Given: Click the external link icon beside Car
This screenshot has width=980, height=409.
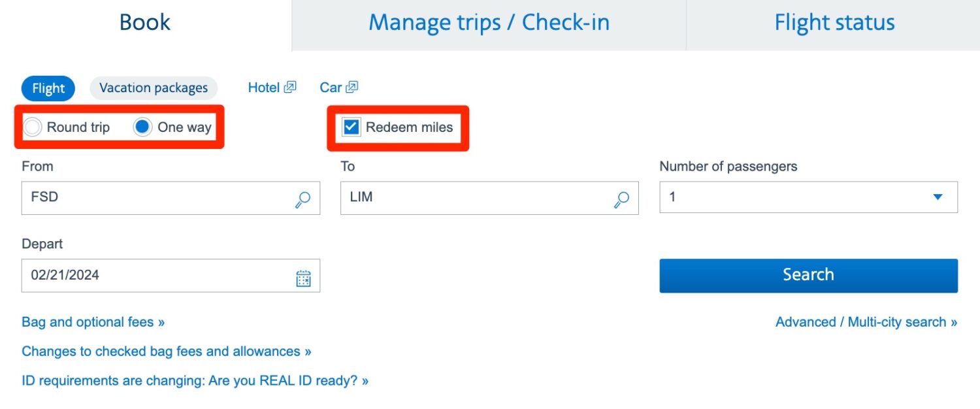Looking at the screenshot, I should click(353, 86).
